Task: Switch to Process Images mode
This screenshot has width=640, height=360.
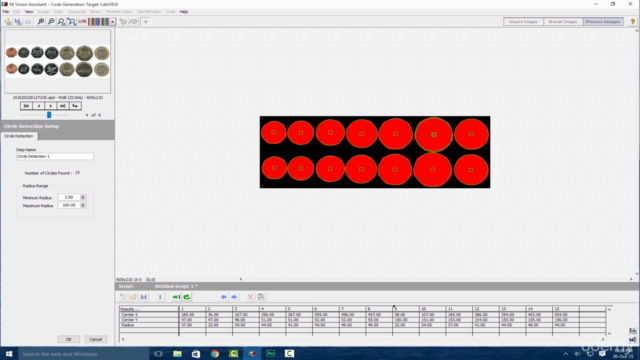Action: (603, 22)
